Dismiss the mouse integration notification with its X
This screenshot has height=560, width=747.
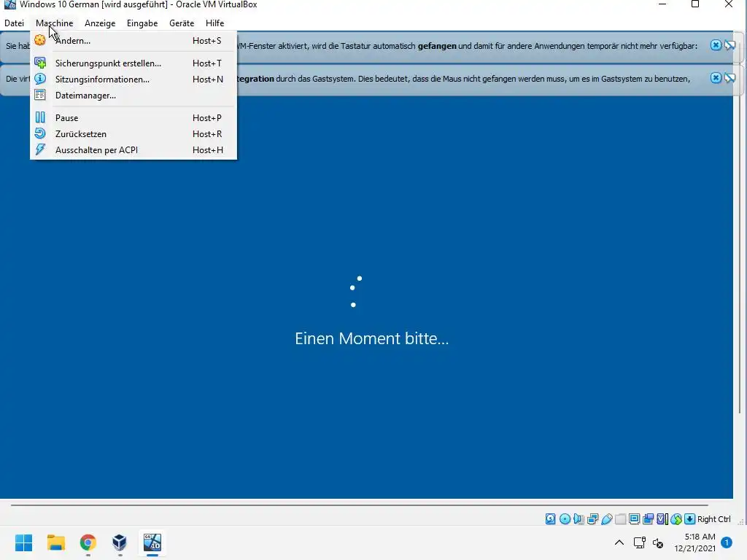(x=716, y=77)
